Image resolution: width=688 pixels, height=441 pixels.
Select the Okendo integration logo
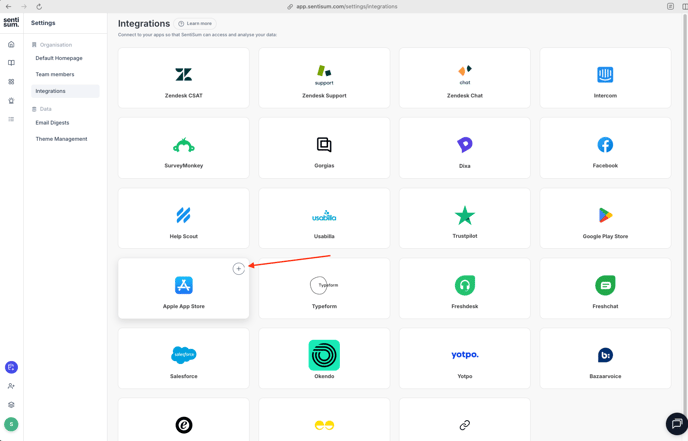pyautogui.click(x=324, y=355)
